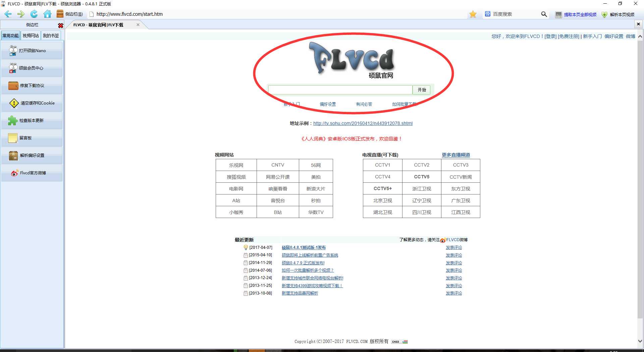Close the FLVCD page tab
Viewport: 644px width, 352px height.
138,25
